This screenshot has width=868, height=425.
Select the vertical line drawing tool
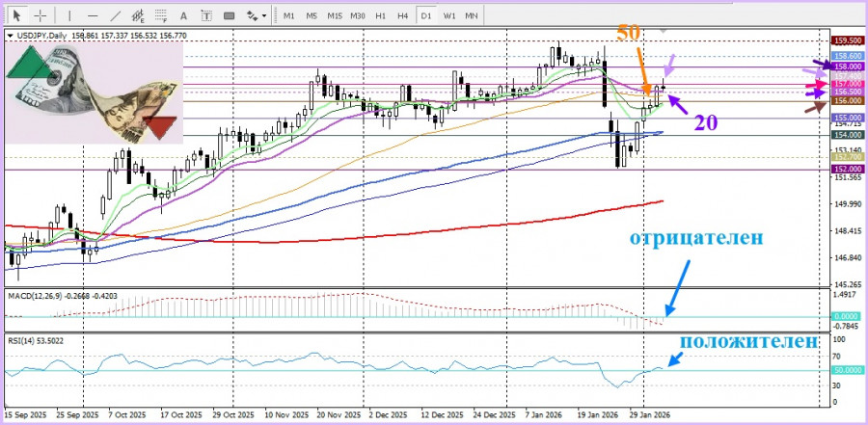coord(68,15)
